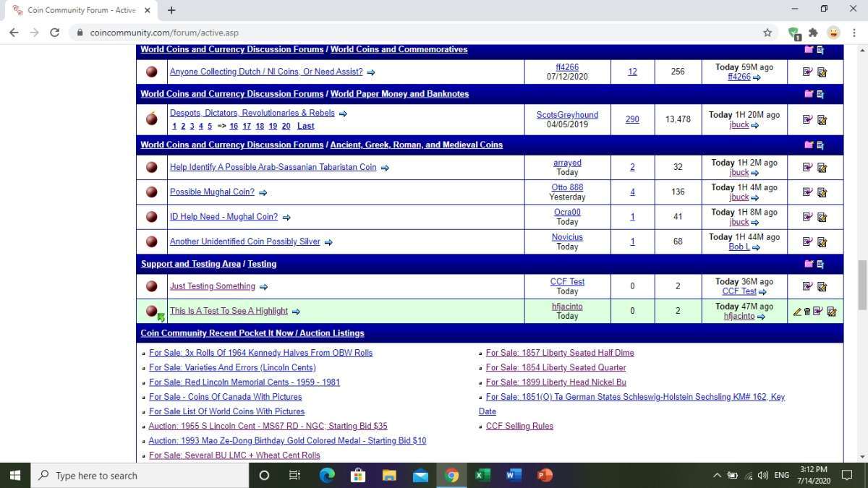Open 'This Is A Test To See A Highlight' topic

pos(229,311)
